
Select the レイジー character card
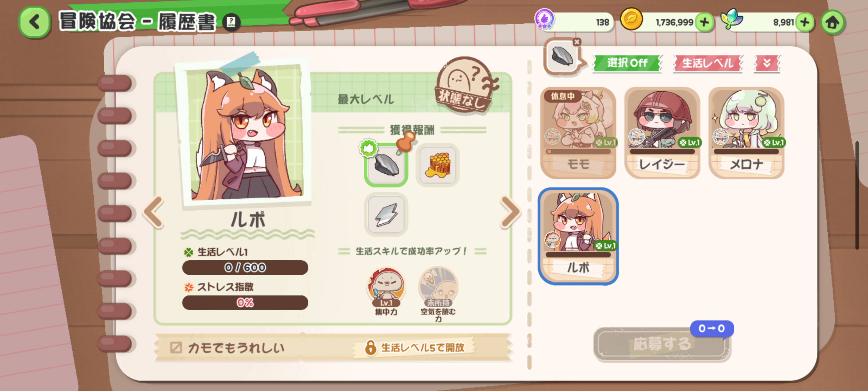662,133
